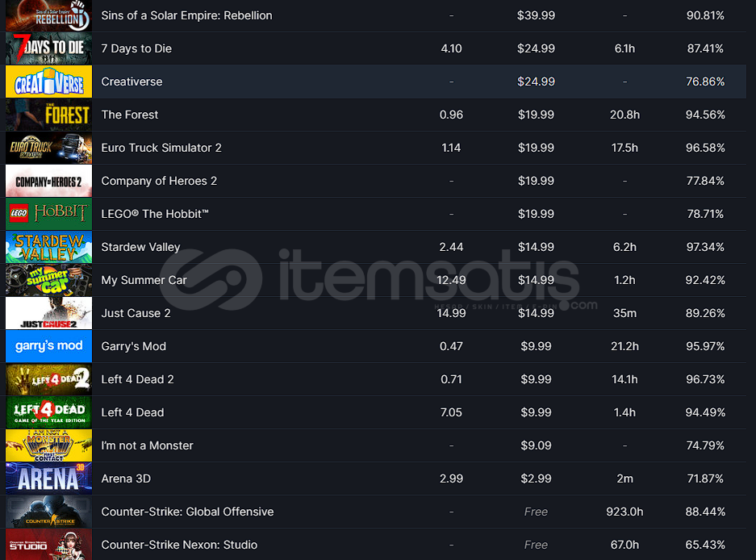Open the Sins of a Solar Empire: Rebellion title
Viewport: 756px width, 560px height.
(x=186, y=15)
